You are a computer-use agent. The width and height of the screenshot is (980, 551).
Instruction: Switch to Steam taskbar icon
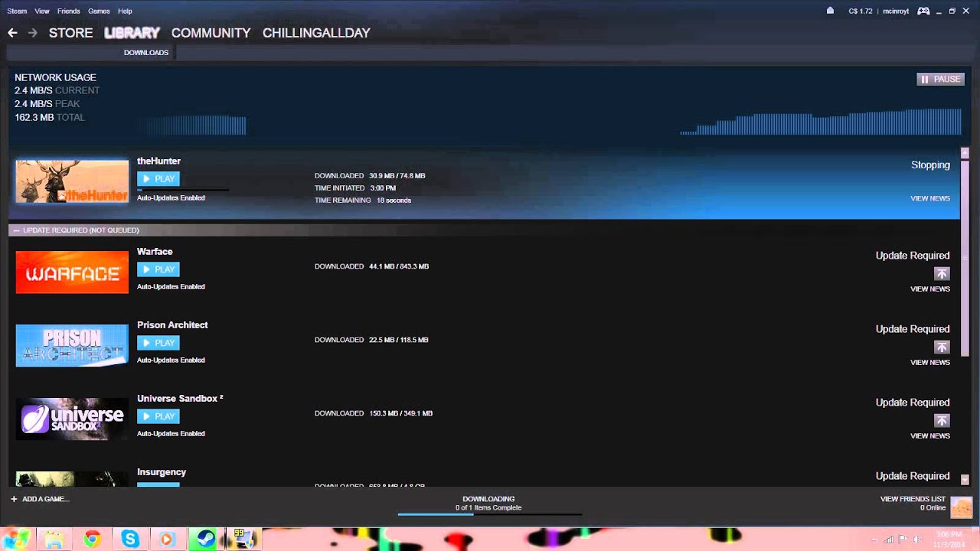tap(204, 539)
